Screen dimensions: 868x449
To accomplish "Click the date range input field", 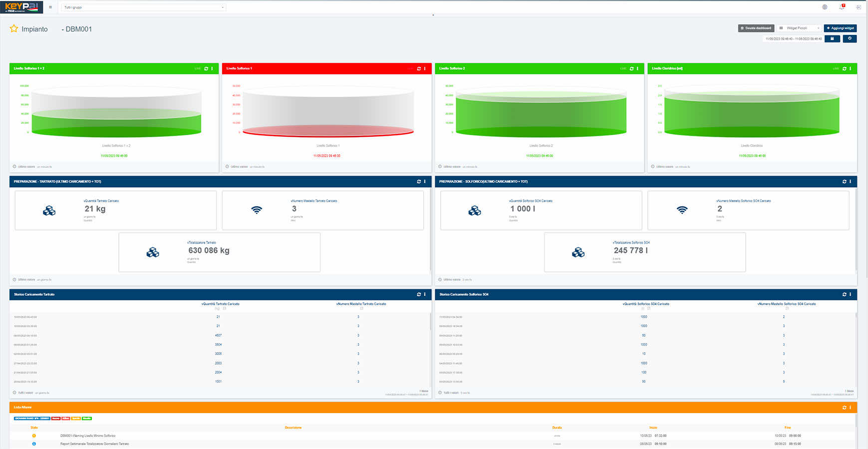I will [x=793, y=38].
